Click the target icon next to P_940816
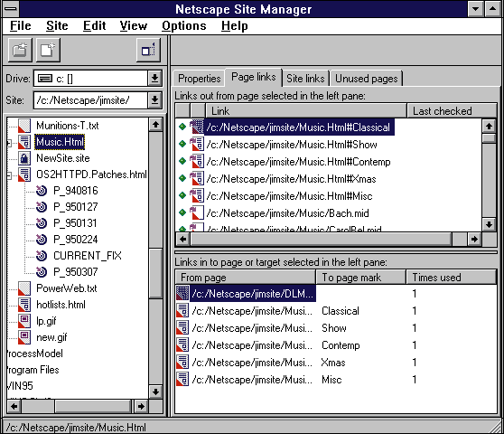The image size is (504, 434). tap(42, 191)
